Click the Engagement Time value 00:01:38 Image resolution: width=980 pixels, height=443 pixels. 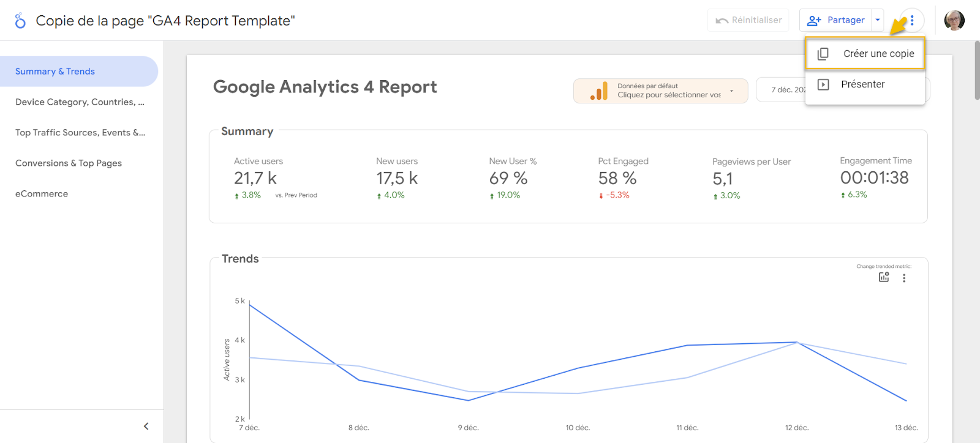coord(875,177)
